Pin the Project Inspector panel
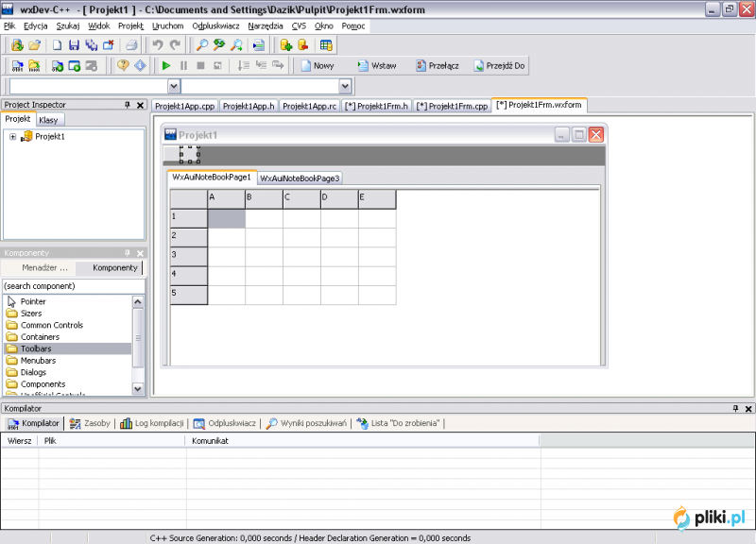Screen dimensions: 756x544 [x=128, y=105]
